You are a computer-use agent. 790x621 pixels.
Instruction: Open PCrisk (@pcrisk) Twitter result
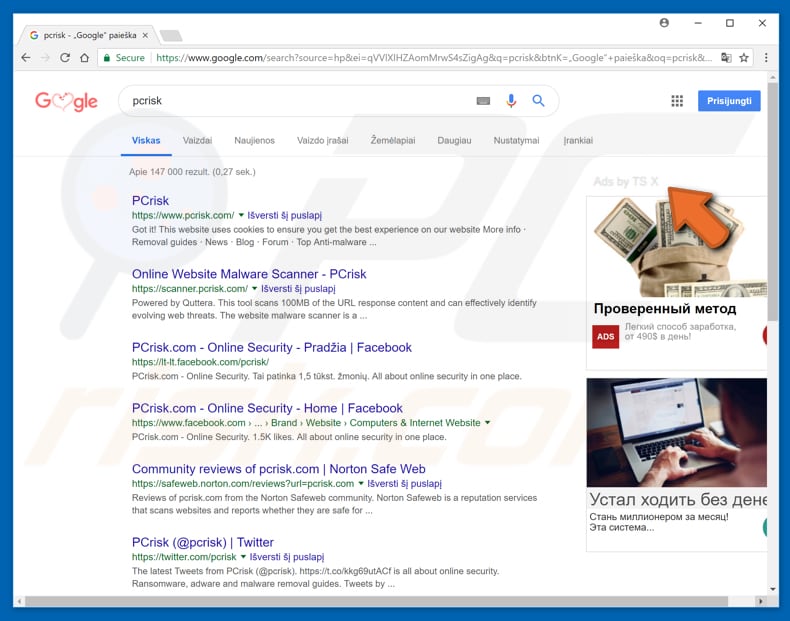tap(203, 542)
